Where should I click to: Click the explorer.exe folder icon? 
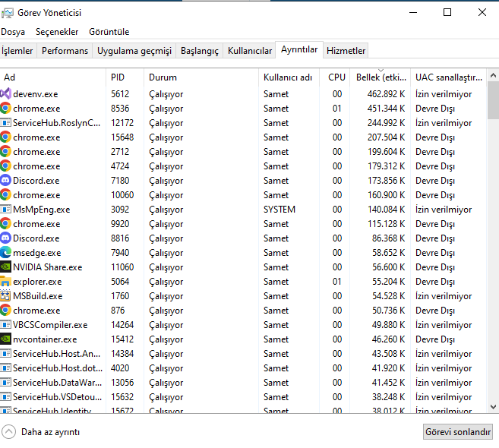click(6, 281)
